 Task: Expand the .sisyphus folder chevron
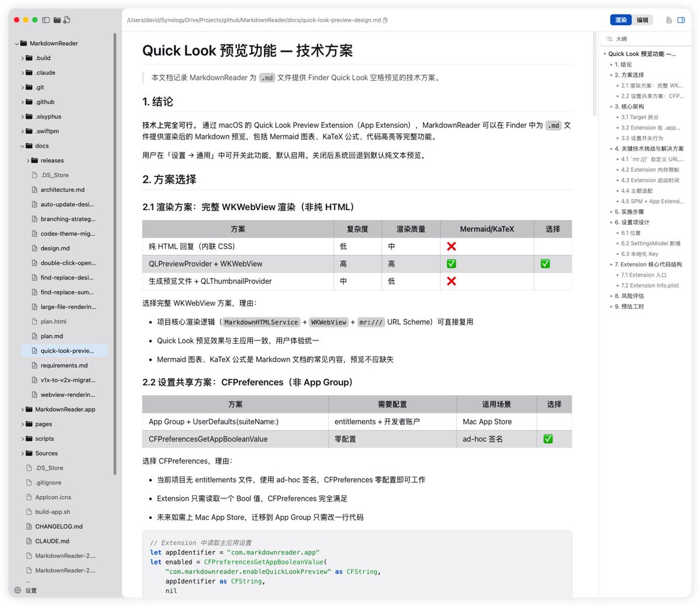point(22,117)
